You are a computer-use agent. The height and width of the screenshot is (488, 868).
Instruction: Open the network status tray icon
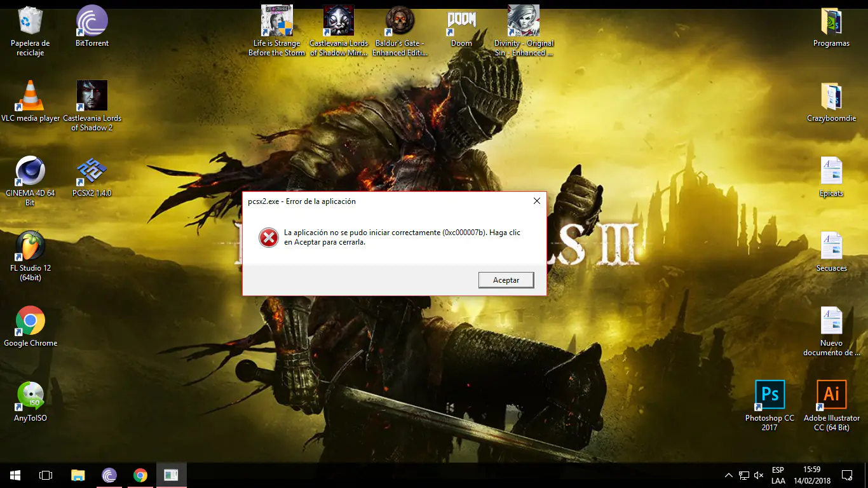pyautogui.click(x=744, y=475)
